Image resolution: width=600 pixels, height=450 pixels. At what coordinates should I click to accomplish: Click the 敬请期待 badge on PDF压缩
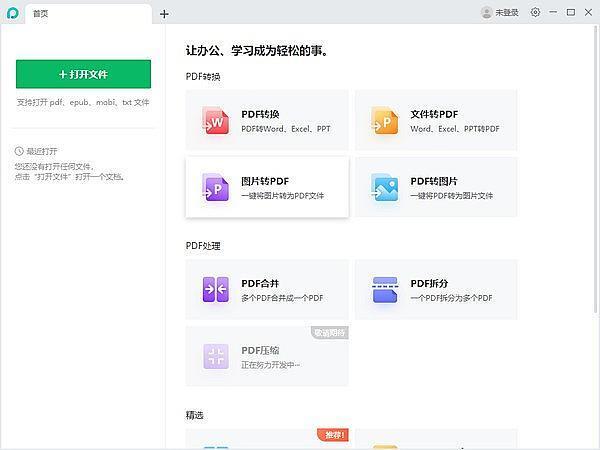[329, 333]
